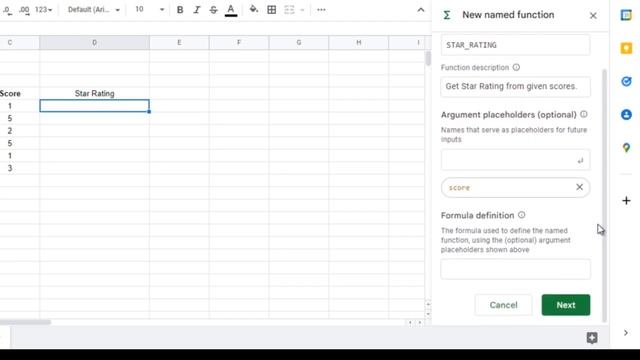Viewport: 640px width, 360px height.
Task: Select column H header
Action: point(358,42)
